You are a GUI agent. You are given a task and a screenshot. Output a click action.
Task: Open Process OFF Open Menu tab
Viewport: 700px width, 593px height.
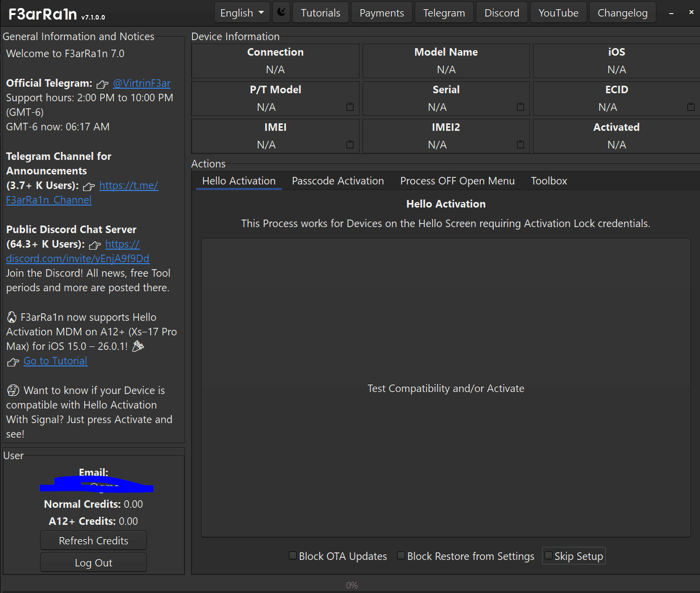point(457,181)
